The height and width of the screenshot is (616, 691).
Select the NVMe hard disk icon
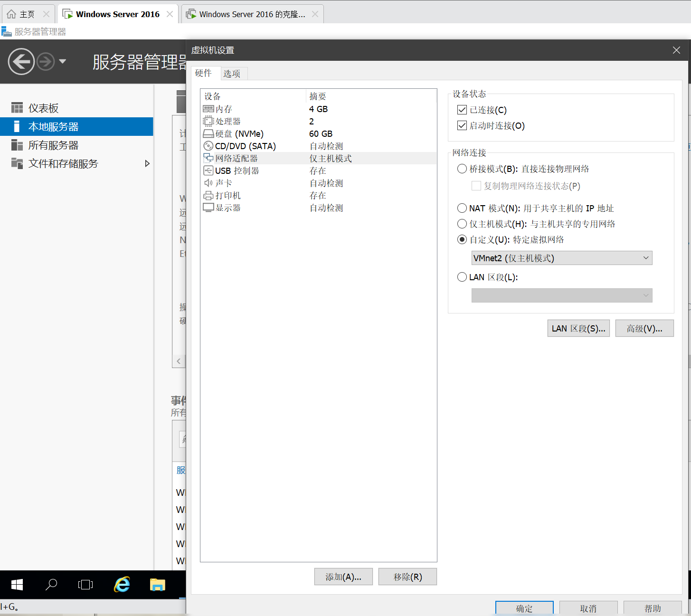[208, 133]
